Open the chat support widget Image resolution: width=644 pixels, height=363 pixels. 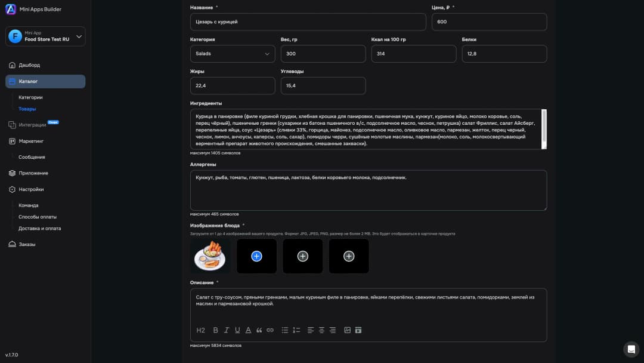630,349
